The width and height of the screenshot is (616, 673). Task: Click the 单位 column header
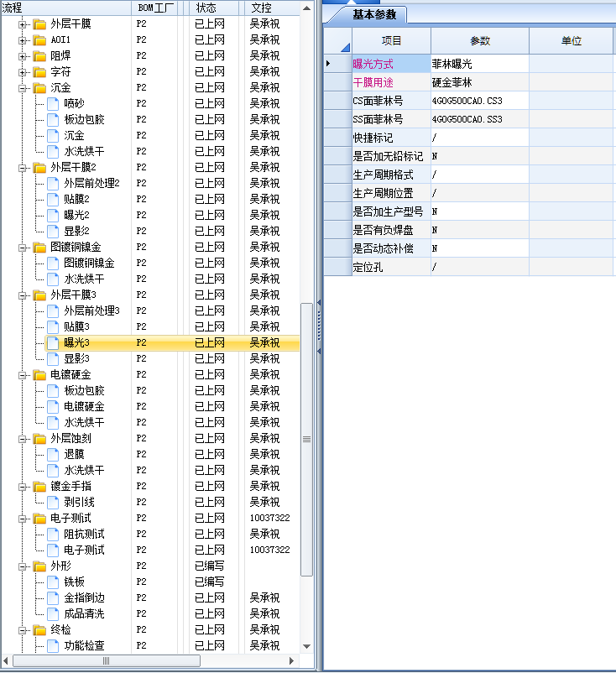pos(572,41)
